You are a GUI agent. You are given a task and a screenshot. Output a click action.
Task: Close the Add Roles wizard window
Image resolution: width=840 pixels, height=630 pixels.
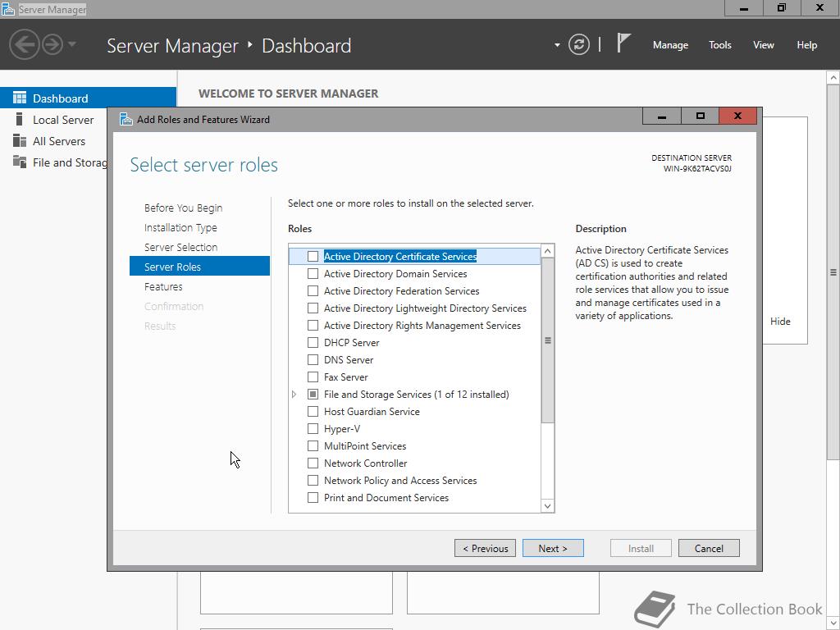(737, 116)
